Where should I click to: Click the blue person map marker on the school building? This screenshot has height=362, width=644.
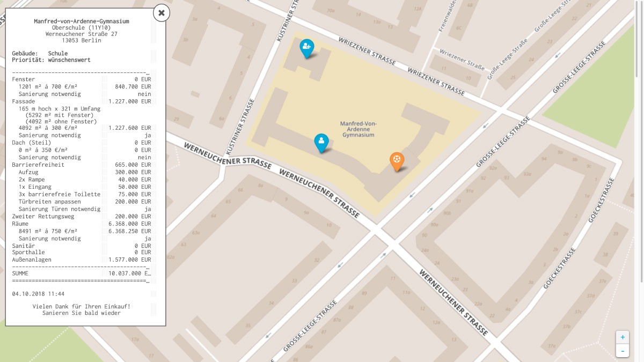(x=321, y=143)
